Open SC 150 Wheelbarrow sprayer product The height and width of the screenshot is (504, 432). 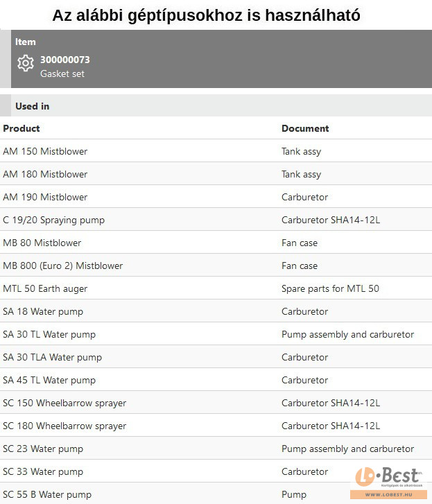[x=64, y=403]
